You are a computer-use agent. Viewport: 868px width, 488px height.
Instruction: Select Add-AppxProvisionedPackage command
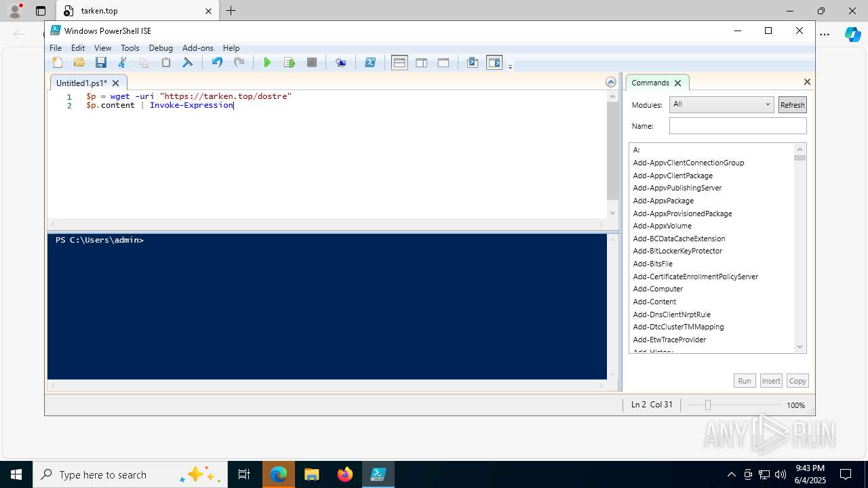click(682, 213)
